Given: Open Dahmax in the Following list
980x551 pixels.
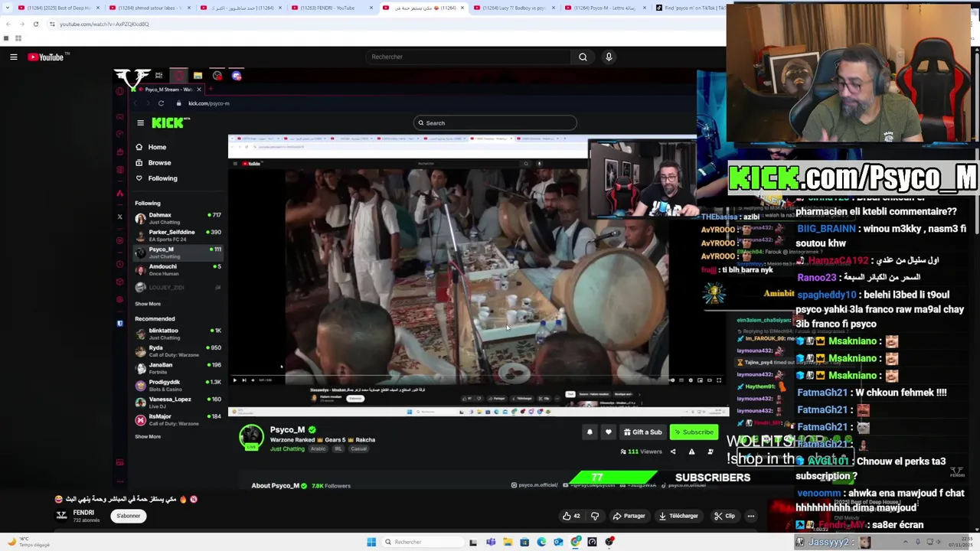Looking at the screenshot, I should (178, 218).
